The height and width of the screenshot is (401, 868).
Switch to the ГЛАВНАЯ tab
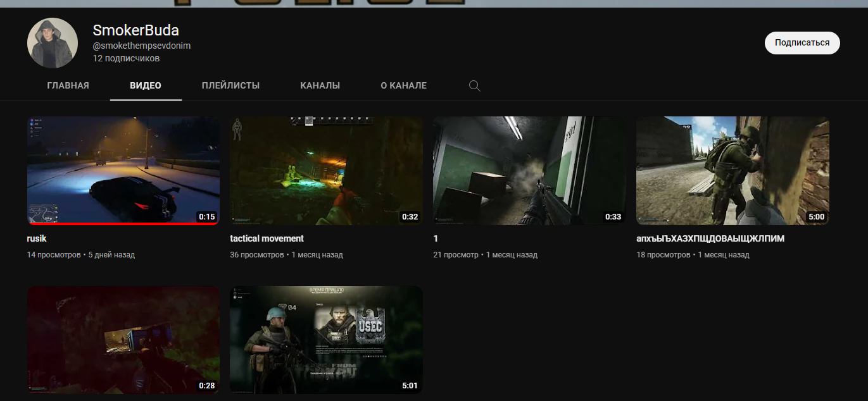[68, 86]
